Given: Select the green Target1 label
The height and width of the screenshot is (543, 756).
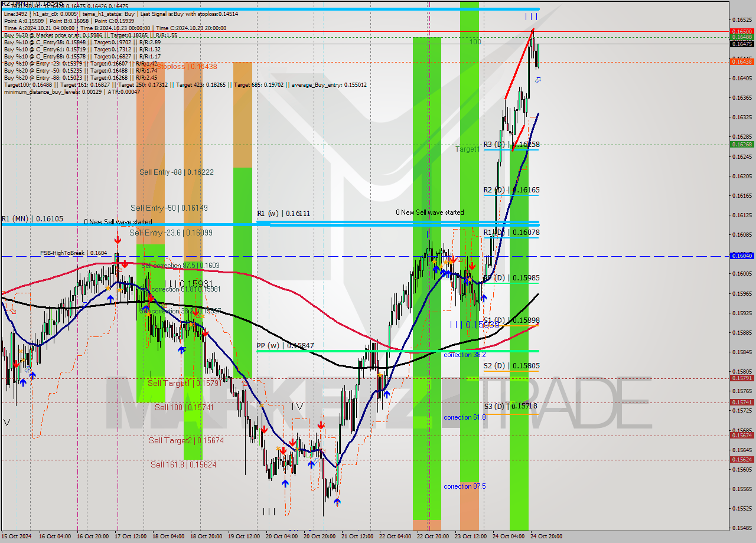Looking at the screenshot, I should [x=467, y=149].
